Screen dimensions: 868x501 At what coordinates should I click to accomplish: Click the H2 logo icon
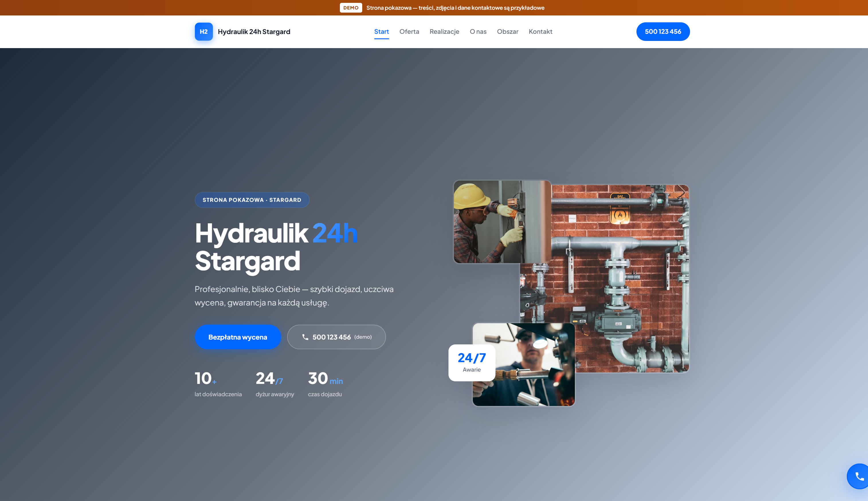point(203,32)
